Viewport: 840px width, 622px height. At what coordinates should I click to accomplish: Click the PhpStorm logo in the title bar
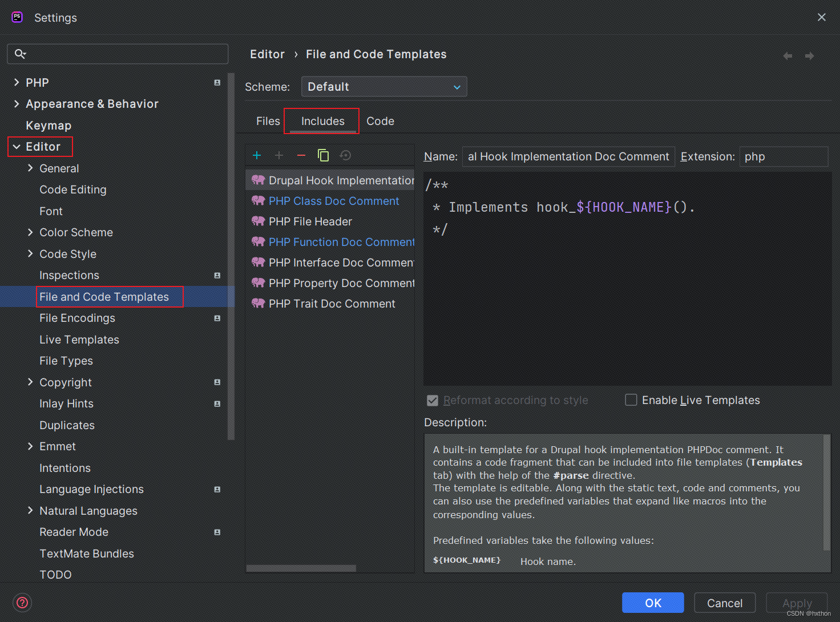point(17,17)
